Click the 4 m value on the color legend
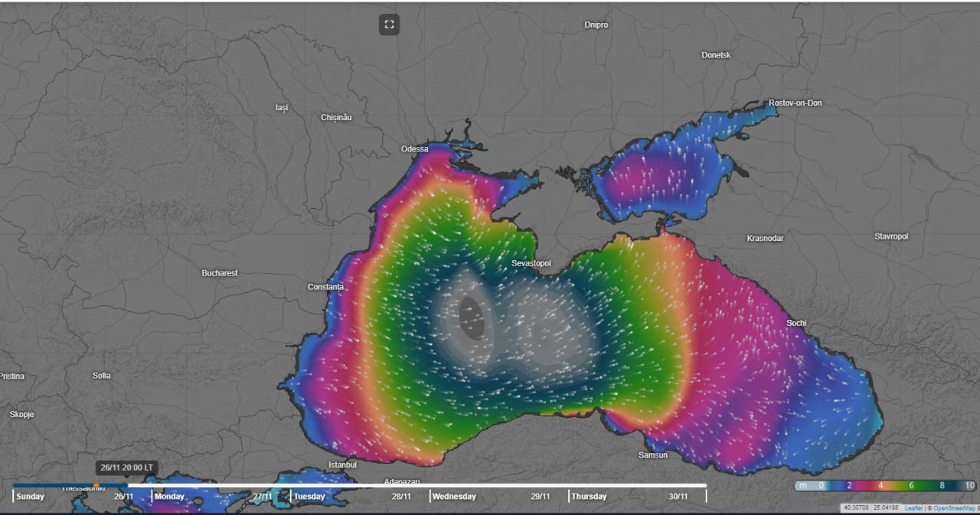The image size is (980, 515). point(880,485)
